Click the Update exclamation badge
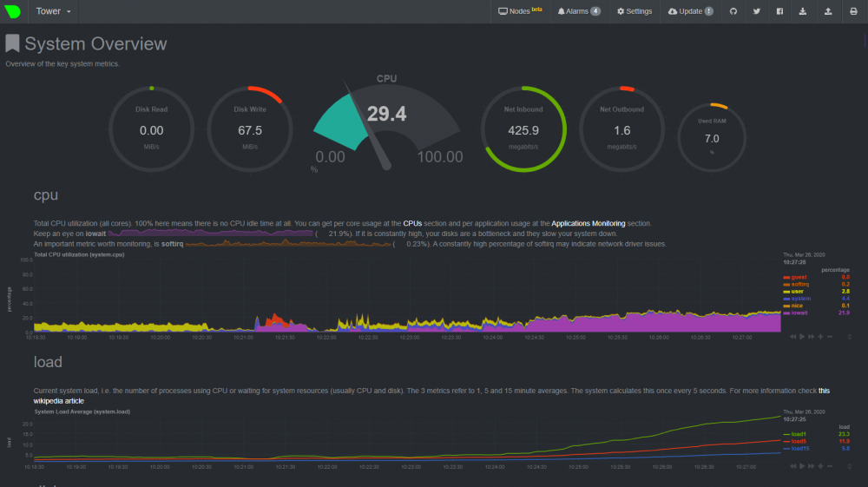The image size is (868, 487). [x=708, y=11]
